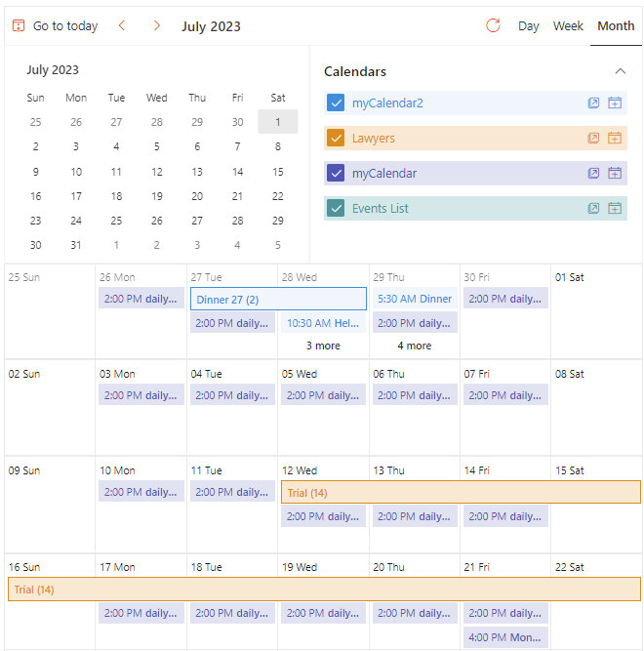This screenshot has height=651, width=644.
Task: Select day 8 in mini calendar
Action: coord(277,146)
